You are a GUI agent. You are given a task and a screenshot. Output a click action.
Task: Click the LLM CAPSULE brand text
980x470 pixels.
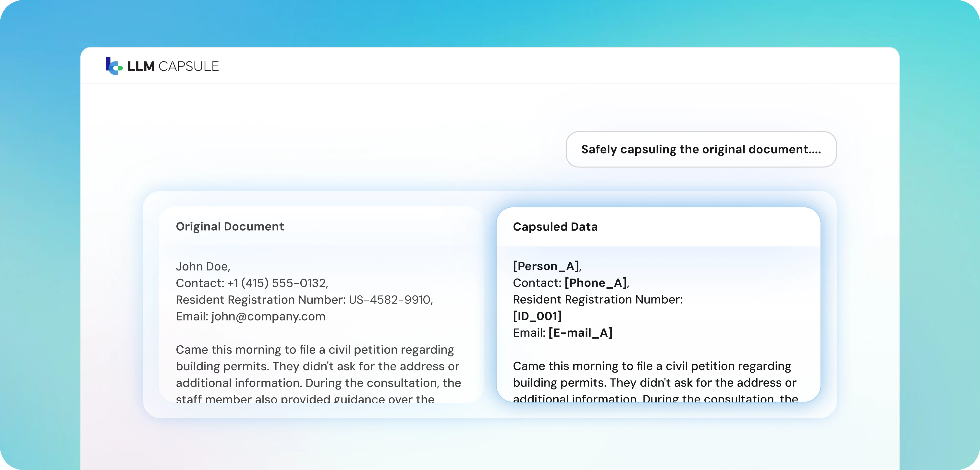[173, 67]
